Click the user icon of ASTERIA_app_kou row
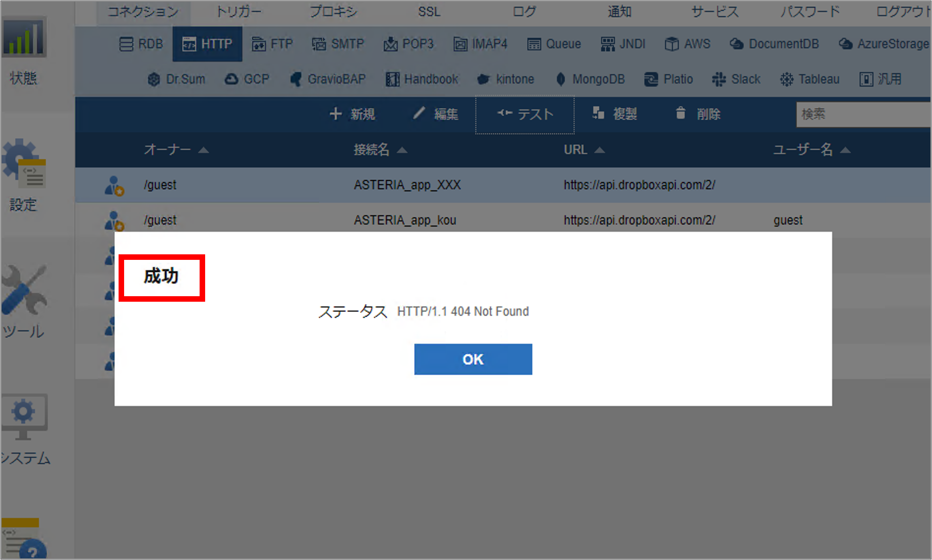The image size is (932, 560). pyautogui.click(x=114, y=220)
